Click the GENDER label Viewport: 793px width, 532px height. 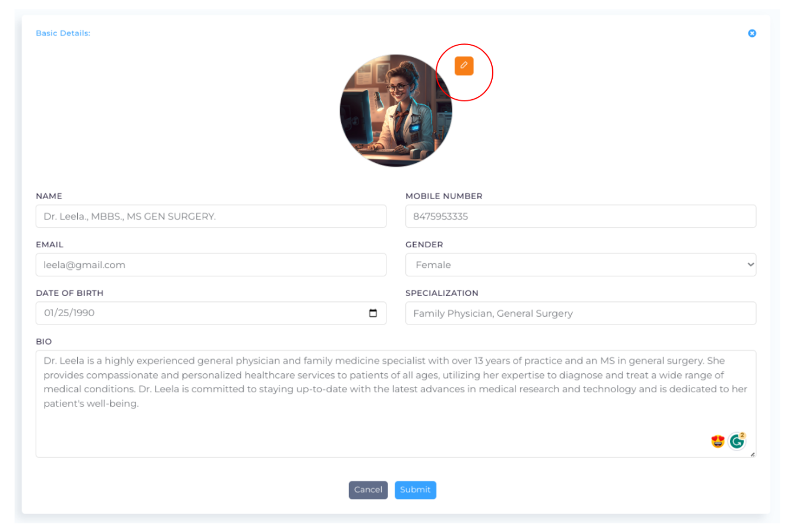pyautogui.click(x=424, y=245)
